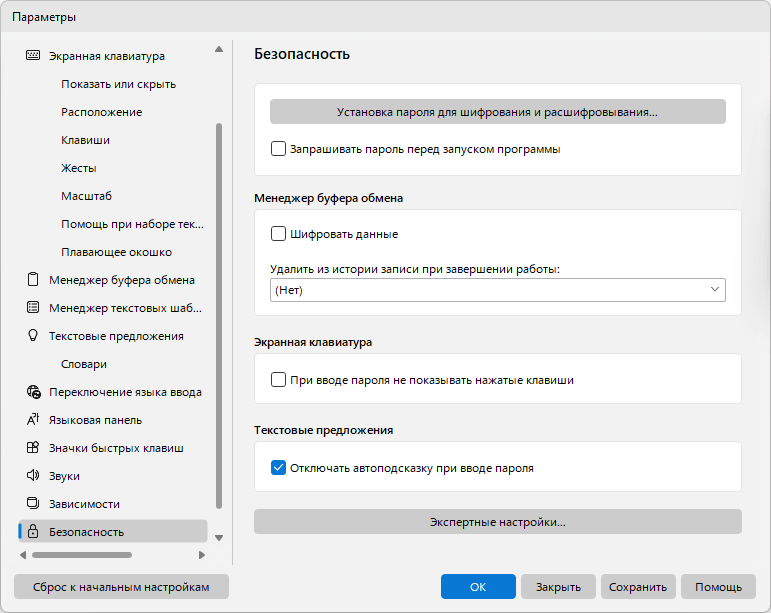Click the clipboard icon beside Менеджер буфера обмена

point(33,279)
